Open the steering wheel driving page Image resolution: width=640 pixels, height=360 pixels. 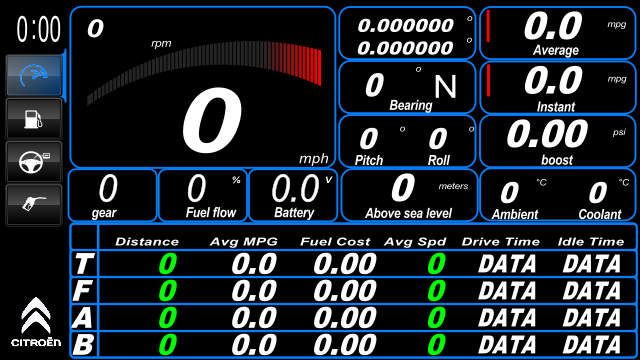coord(34,162)
